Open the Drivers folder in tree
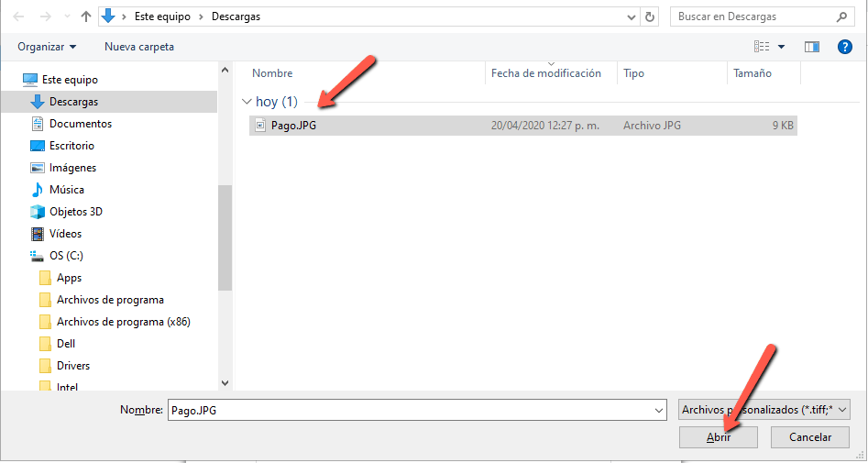Viewport: 868px width, 463px height. point(73,366)
